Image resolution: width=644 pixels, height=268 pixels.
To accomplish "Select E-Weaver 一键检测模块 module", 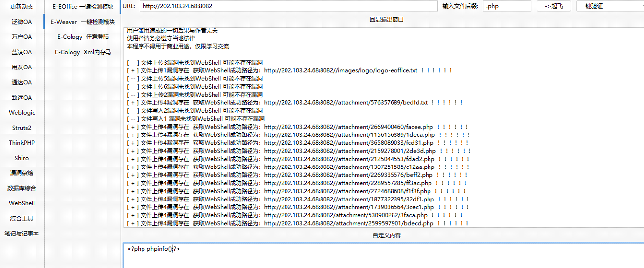I will click(x=83, y=22).
